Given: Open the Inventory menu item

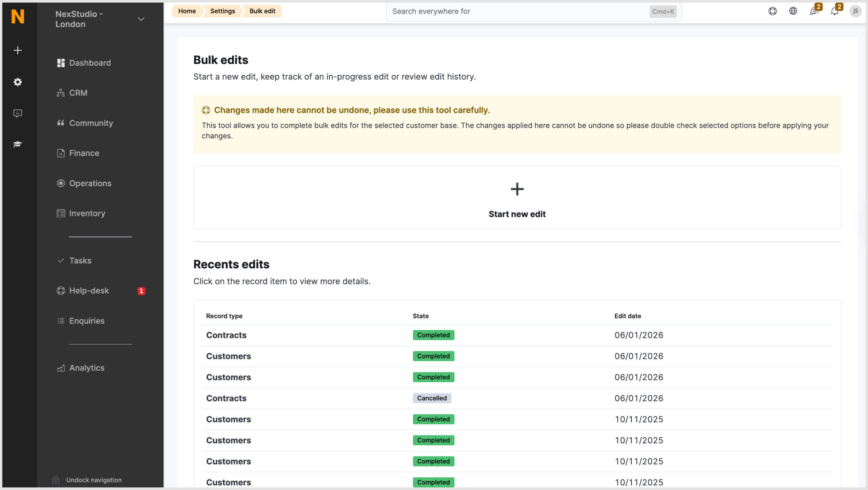Looking at the screenshot, I should click(x=87, y=213).
